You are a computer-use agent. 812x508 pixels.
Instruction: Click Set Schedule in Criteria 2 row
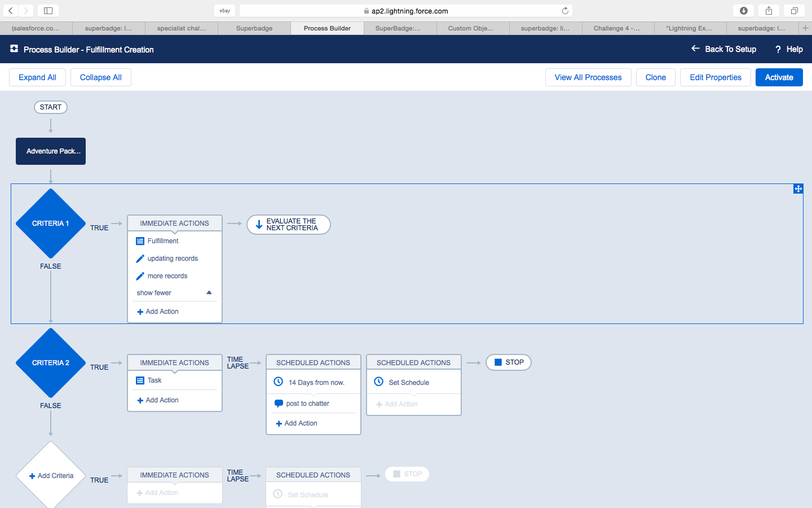pyautogui.click(x=409, y=383)
